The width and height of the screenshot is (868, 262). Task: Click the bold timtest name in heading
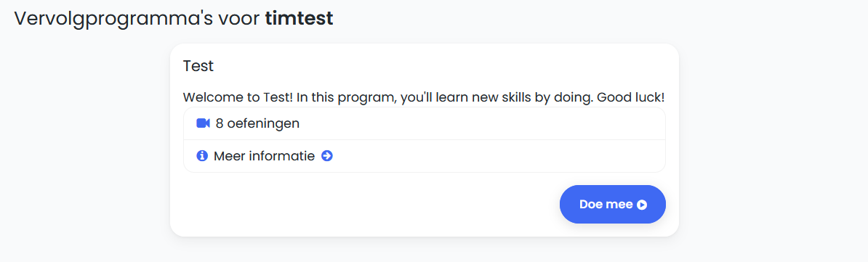coord(299,18)
